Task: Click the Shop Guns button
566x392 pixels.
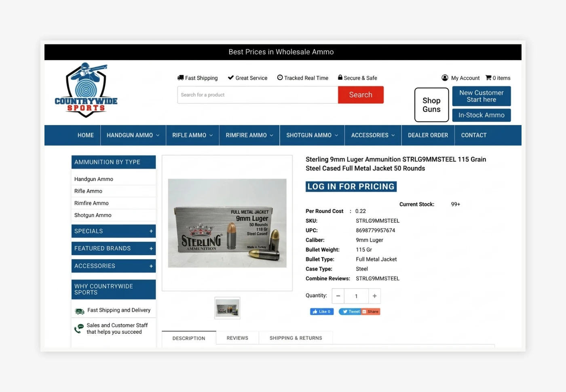Action: (x=431, y=105)
